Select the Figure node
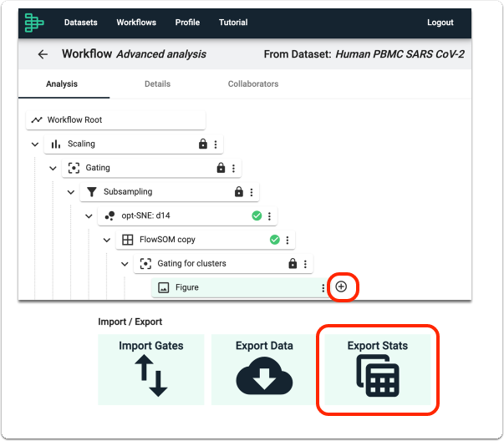The image size is (504, 441). (240, 287)
